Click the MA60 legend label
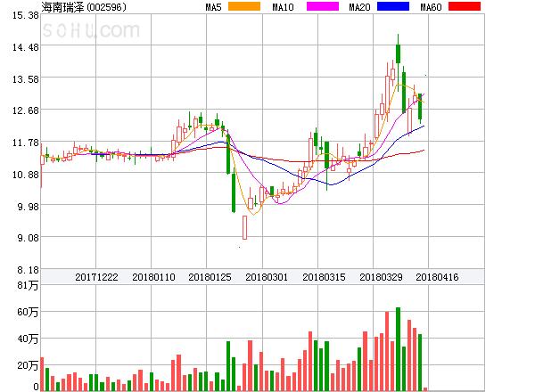The image size is (535, 392). point(431,7)
